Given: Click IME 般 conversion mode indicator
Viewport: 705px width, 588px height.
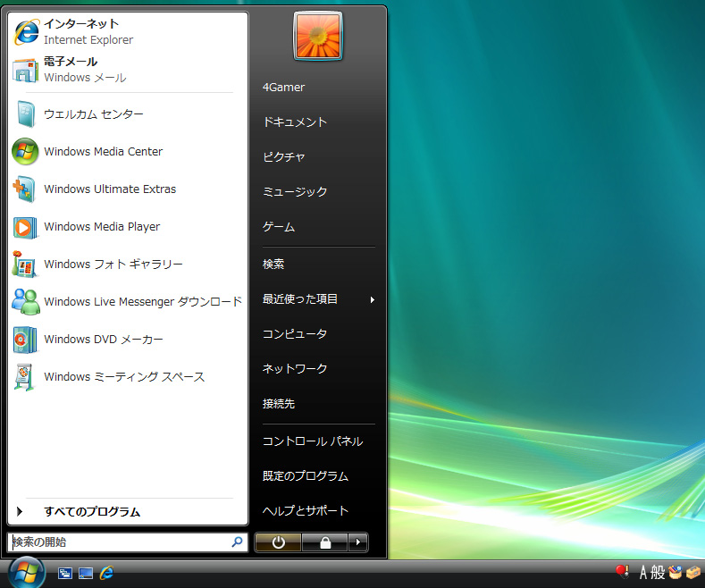Looking at the screenshot, I should click(658, 572).
